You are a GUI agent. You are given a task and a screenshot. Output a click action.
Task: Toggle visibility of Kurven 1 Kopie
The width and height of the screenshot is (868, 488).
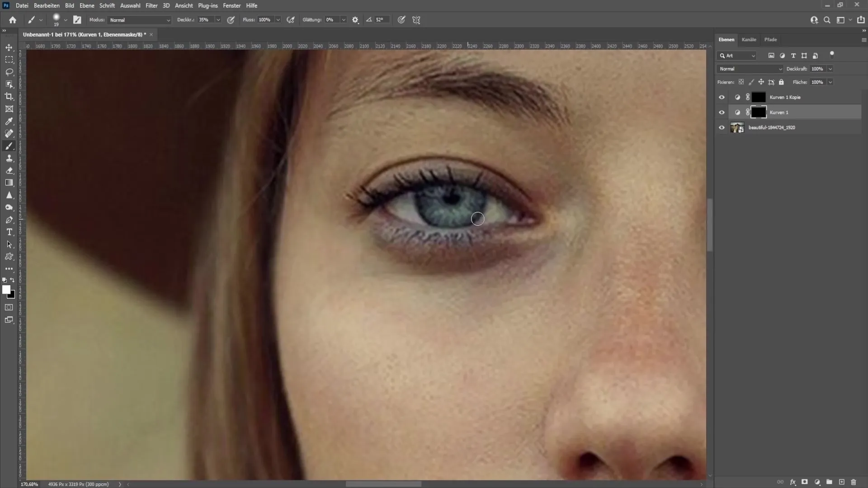pos(722,97)
